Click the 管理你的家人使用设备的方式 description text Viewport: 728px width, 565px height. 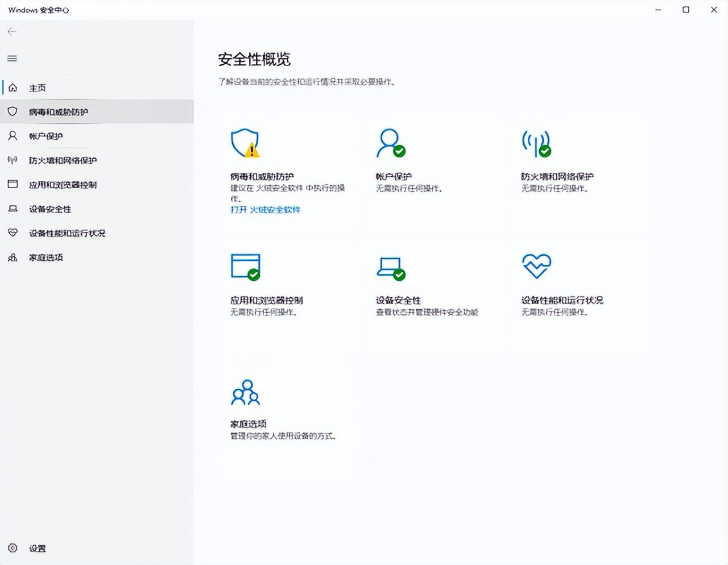pyautogui.click(x=283, y=436)
